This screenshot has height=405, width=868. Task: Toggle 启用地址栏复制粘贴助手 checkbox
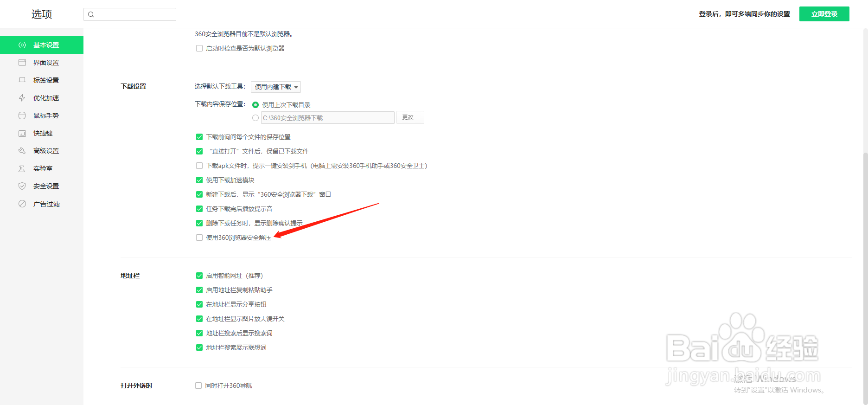click(199, 290)
